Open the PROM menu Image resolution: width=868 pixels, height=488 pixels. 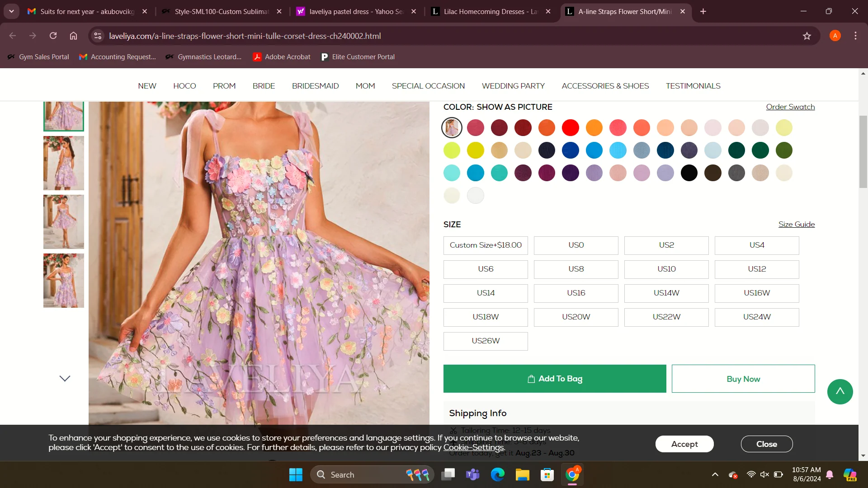pos(224,86)
